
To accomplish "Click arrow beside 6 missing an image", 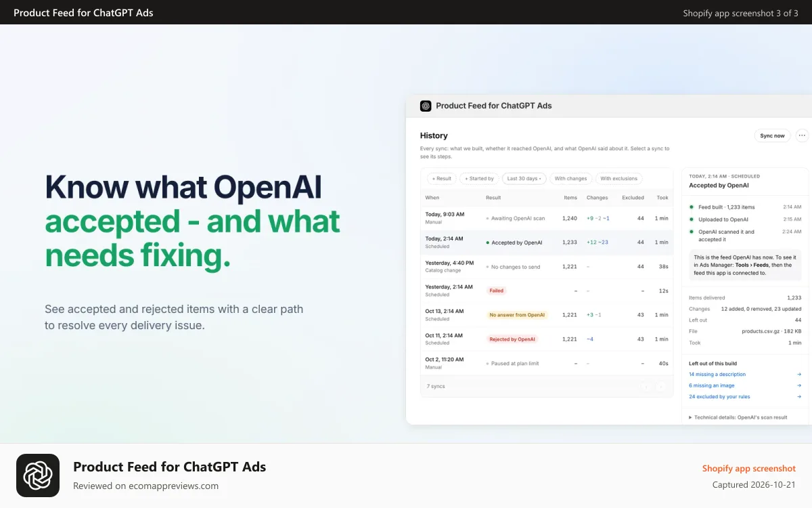I will click(x=799, y=385).
